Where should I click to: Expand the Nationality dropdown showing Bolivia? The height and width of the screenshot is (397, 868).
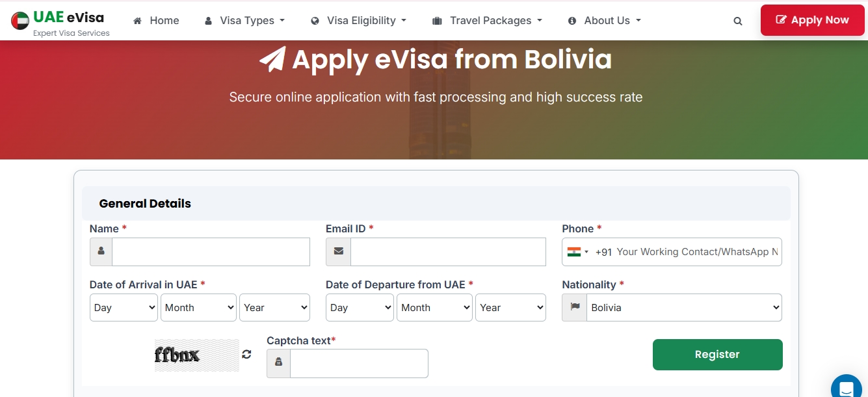coord(684,308)
